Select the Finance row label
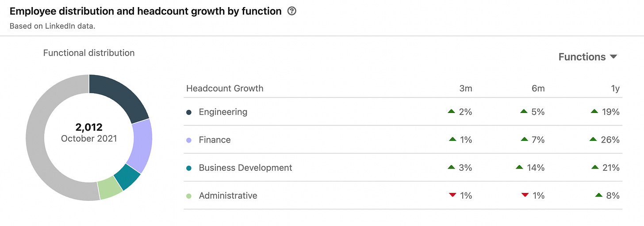 215,140
